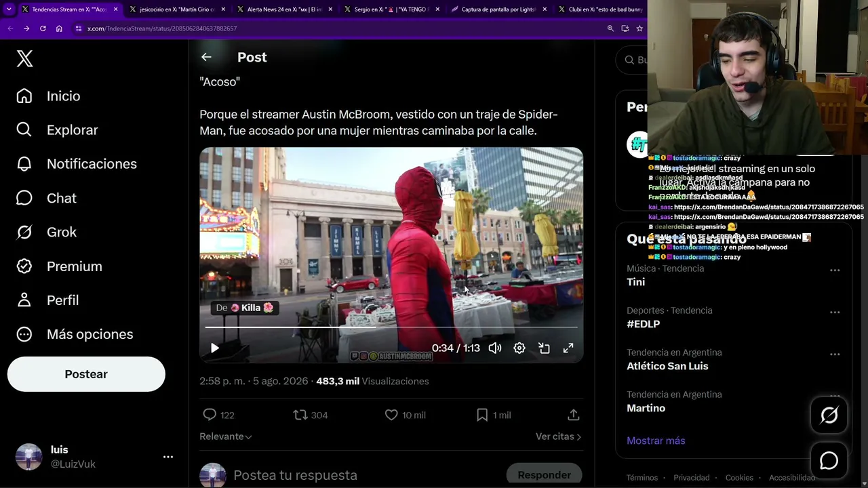Click the browser home icon

tap(59, 28)
